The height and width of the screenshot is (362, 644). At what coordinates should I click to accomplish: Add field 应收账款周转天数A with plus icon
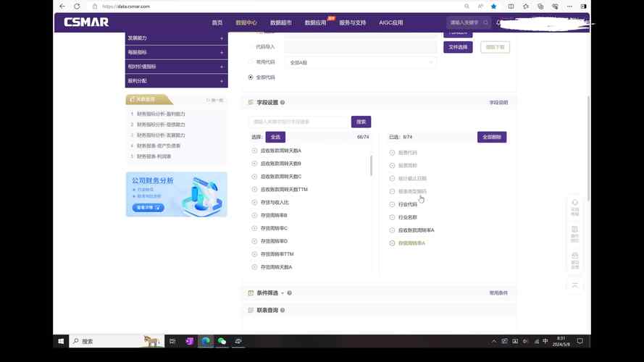[254, 151]
